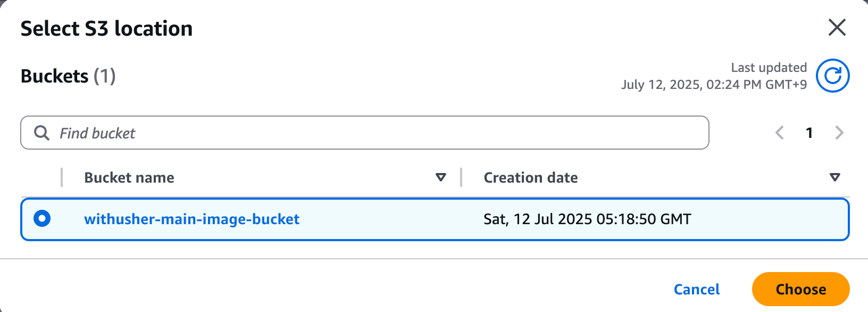Select page 1 in pagination
Screen dimensions: 868x312
pyautogui.click(x=809, y=133)
